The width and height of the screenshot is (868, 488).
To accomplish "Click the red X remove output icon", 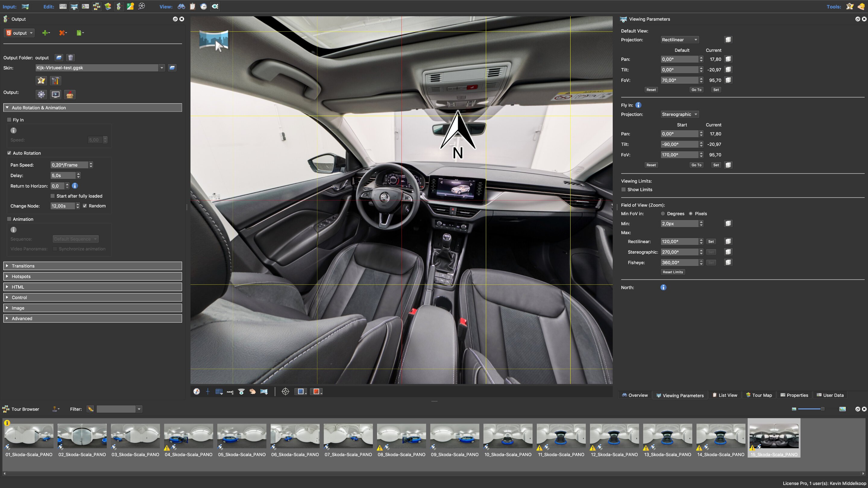I will (62, 33).
